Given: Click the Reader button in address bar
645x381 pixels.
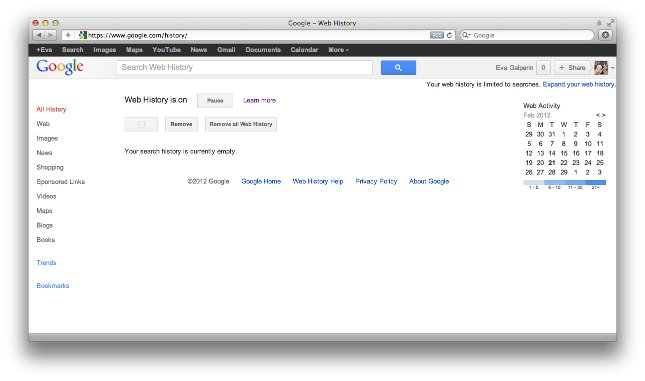Looking at the screenshot, I should (437, 35).
